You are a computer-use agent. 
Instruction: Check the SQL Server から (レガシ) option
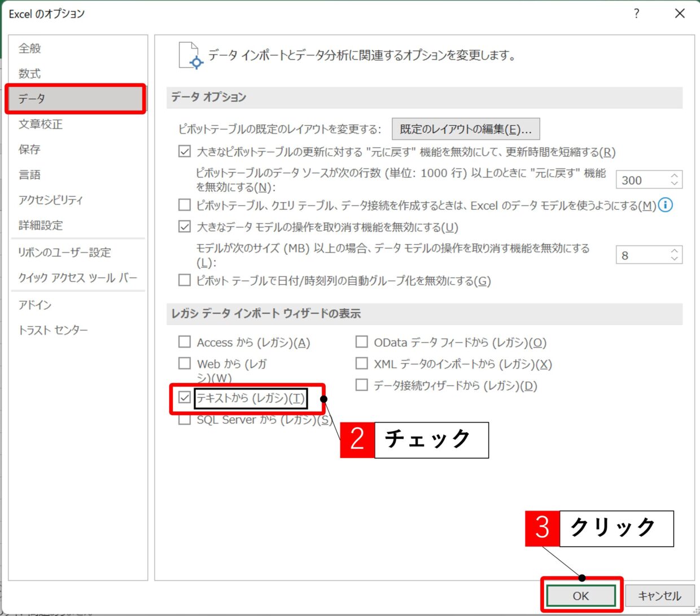185,421
